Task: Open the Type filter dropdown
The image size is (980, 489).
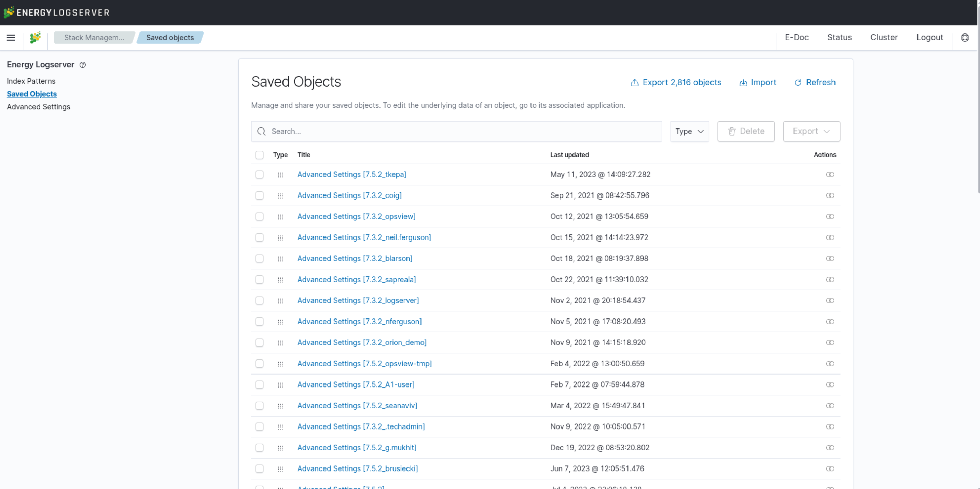Action: point(689,131)
